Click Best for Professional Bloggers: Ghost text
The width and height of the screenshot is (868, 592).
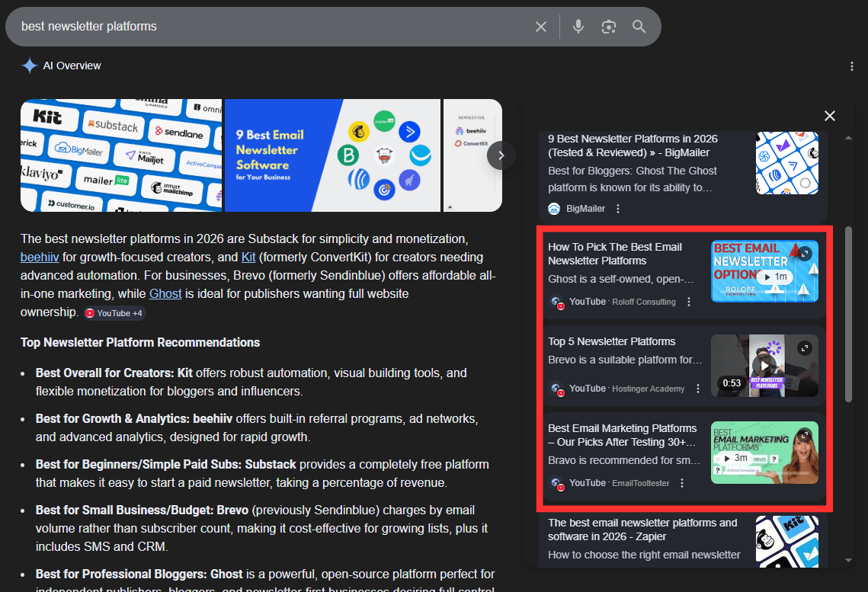[139, 574]
